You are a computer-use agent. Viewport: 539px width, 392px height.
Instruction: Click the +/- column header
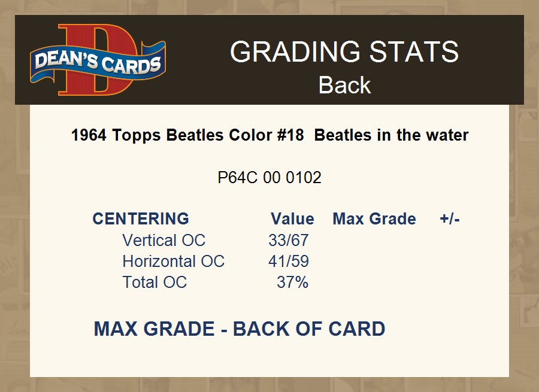click(x=450, y=218)
